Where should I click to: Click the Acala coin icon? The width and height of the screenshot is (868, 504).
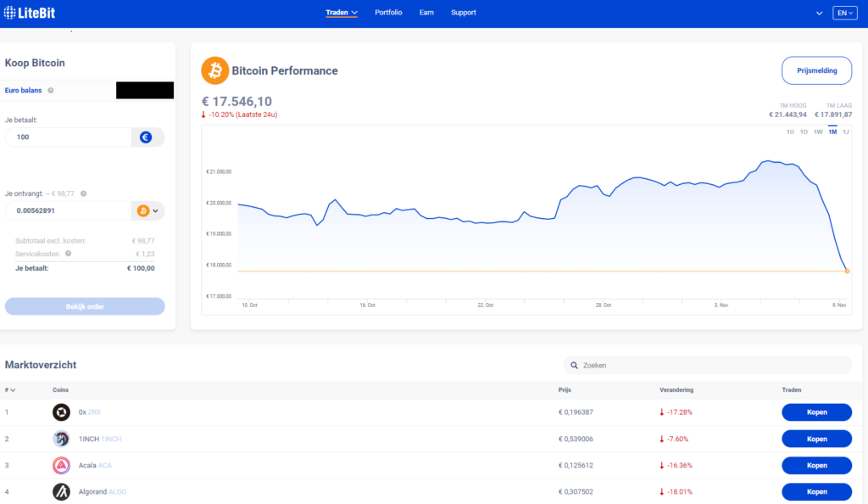pos(61,465)
